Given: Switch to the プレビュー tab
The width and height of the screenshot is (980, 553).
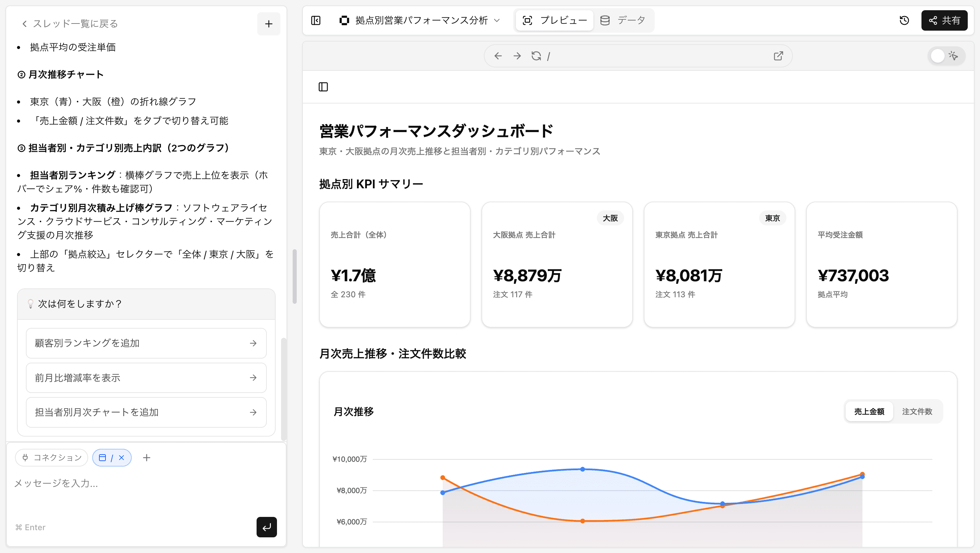Looking at the screenshot, I should (554, 20).
